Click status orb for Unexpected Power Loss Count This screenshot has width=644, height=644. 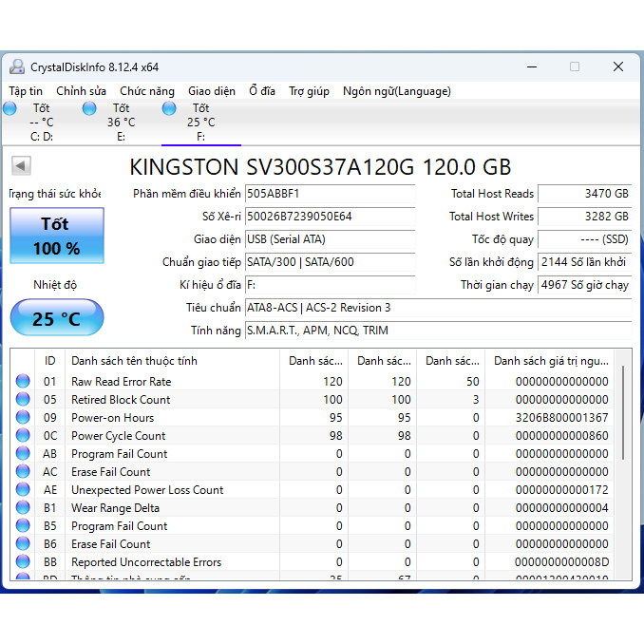pyautogui.click(x=23, y=489)
